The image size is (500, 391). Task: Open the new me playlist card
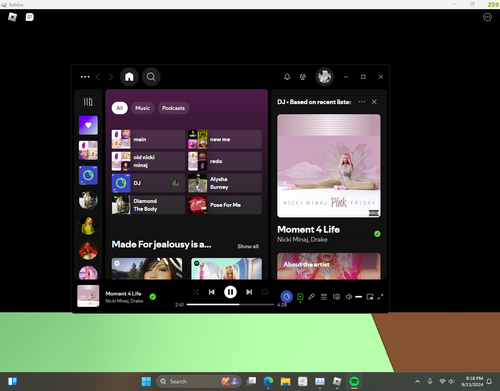225,139
